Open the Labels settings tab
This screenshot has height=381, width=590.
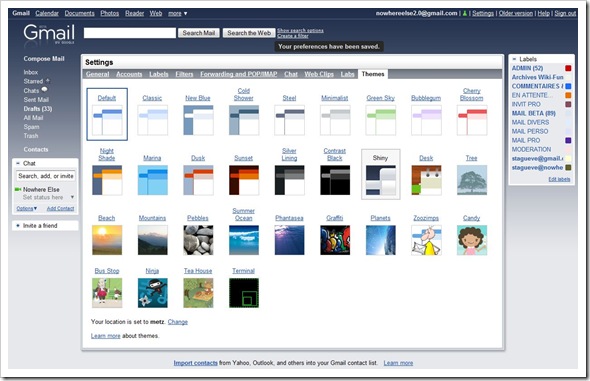pyautogui.click(x=159, y=74)
